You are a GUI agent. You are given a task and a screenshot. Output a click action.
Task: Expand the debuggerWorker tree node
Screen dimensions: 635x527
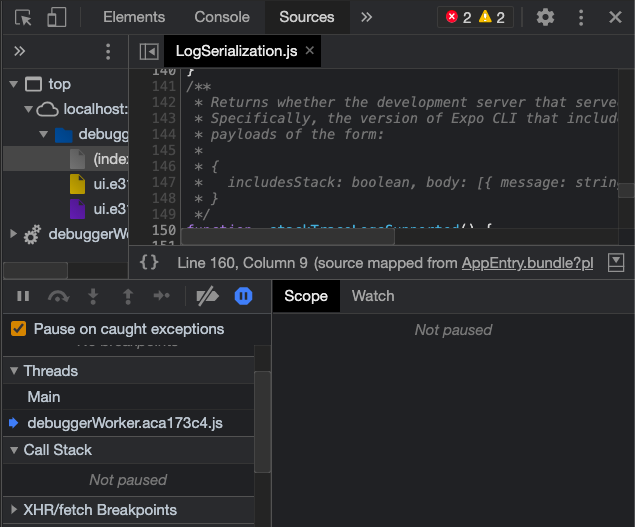tap(13, 234)
